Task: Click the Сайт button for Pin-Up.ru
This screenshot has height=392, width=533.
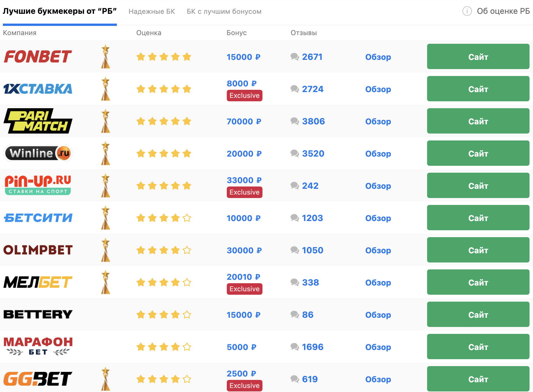Action: [478, 185]
